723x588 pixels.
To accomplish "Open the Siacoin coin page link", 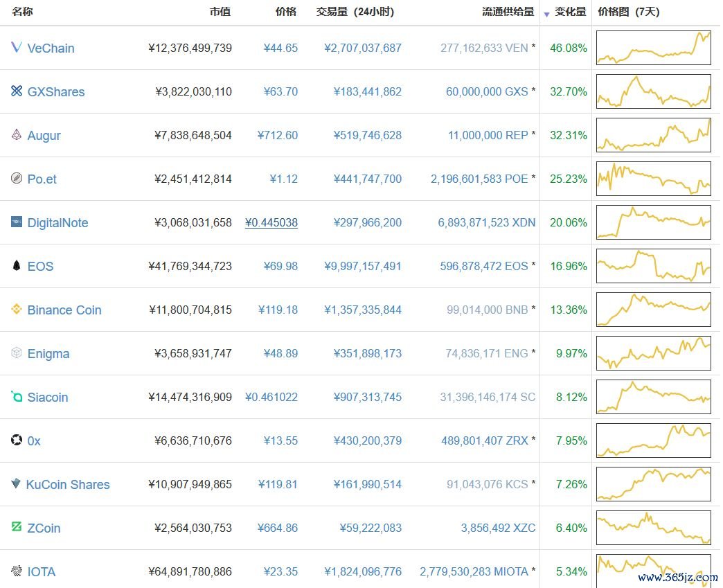I will click(48, 397).
